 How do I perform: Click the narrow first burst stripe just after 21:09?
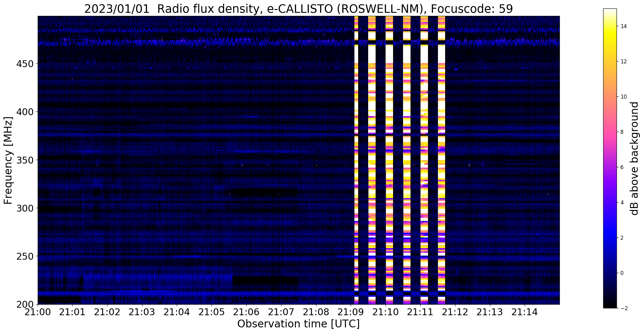356,160
